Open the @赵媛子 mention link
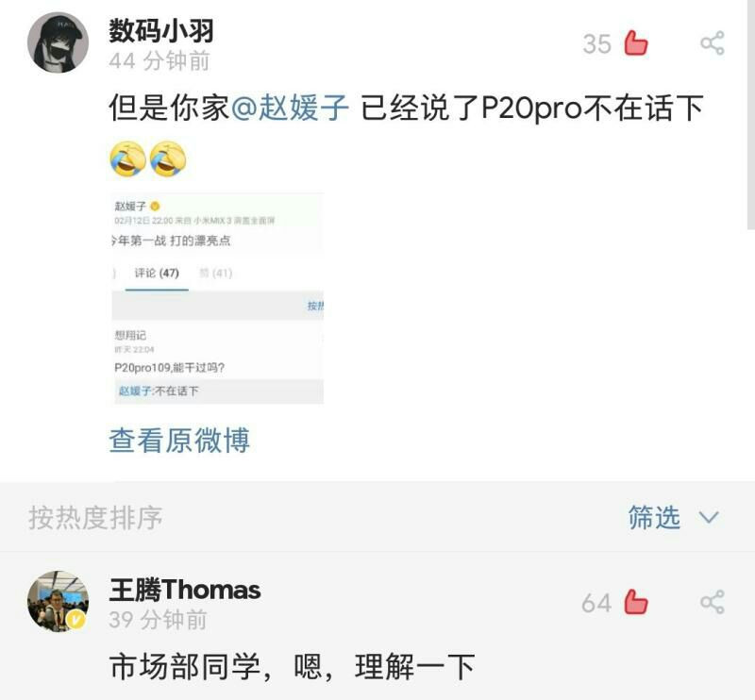The height and width of the screenshot is (700, 755). pyautogui.click(x=290, y=108)
